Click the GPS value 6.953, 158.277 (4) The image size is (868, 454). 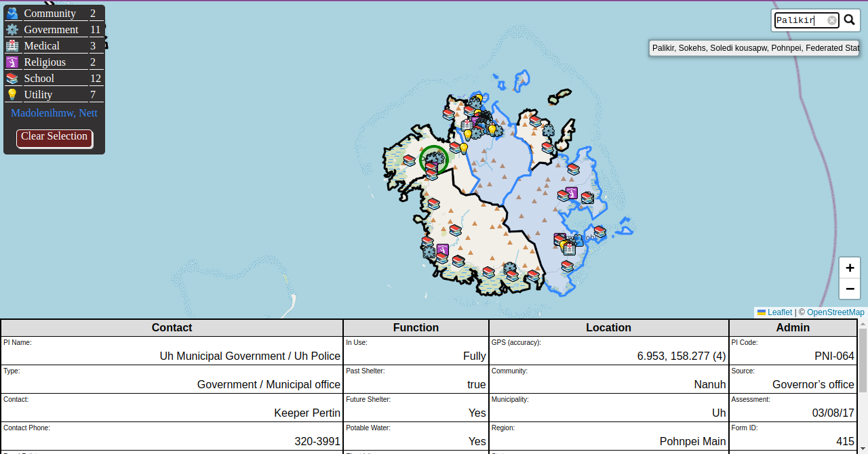click(682, 356)
